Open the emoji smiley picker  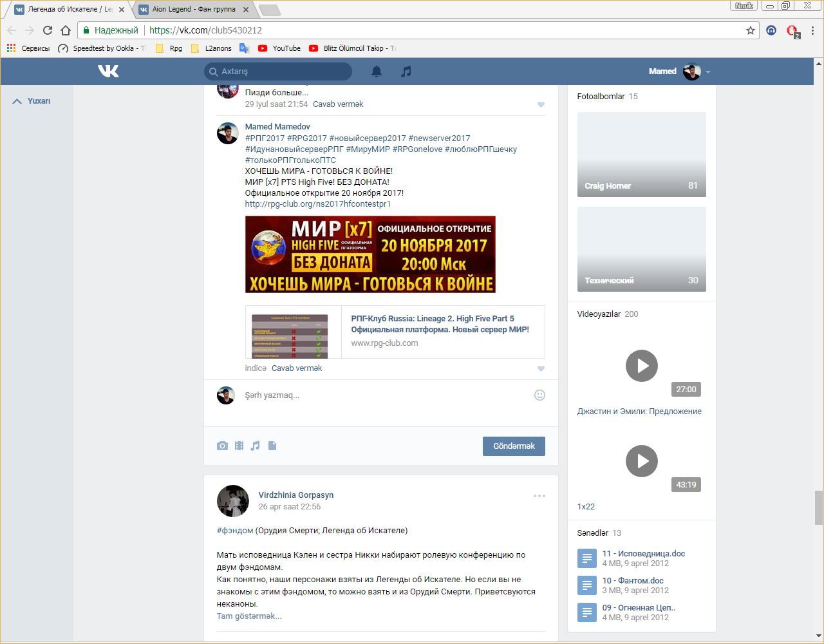click(x=539, y=395)
